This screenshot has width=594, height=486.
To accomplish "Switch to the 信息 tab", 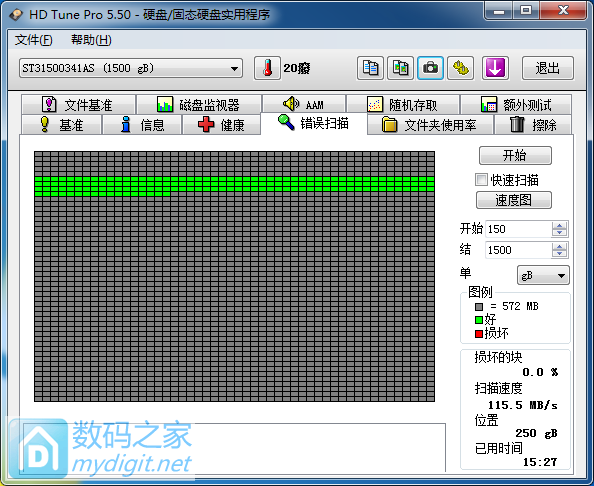I will pyautogui.click(x=142, y=125).
